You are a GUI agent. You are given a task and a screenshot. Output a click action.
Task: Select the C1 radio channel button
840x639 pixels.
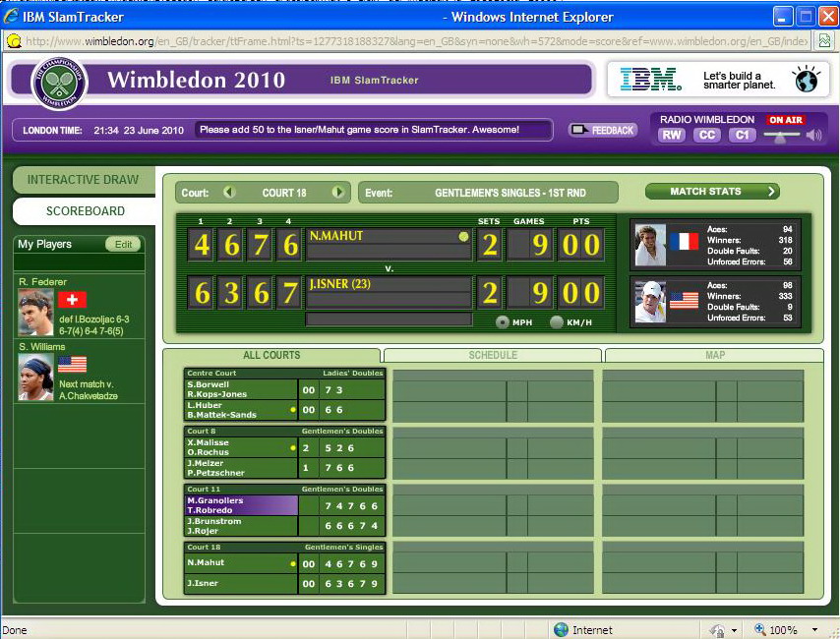click(x=742, y=135)
